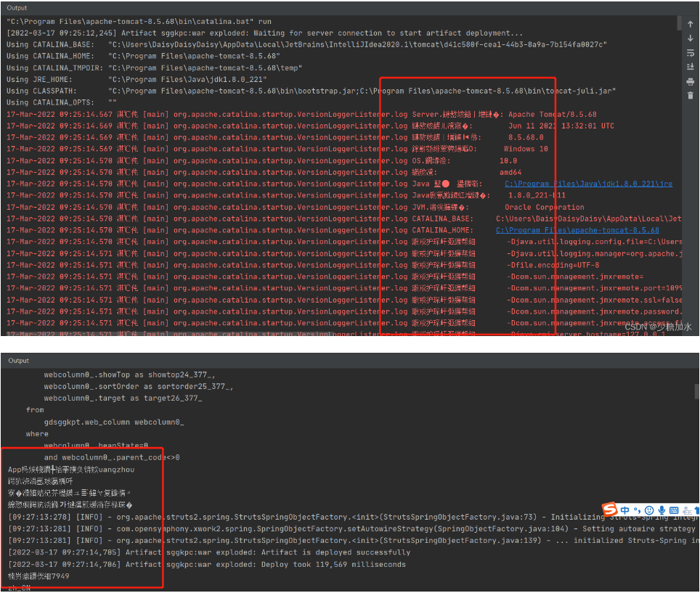Start Sogou voice input microphone
Viewport: 700px width, 601px height.
tap(662, 510)
